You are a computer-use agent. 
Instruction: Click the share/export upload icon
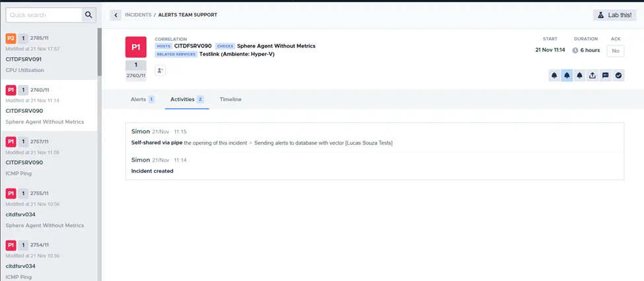point(592,75)
